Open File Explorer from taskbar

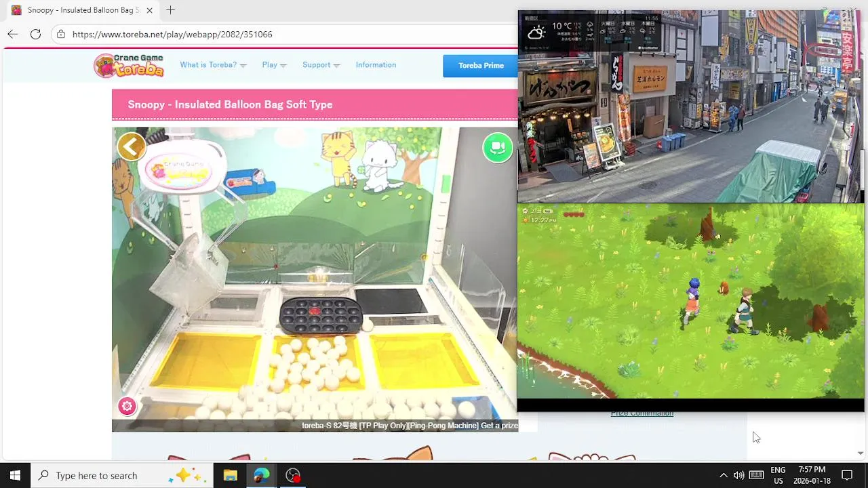(x=230, y=475)
